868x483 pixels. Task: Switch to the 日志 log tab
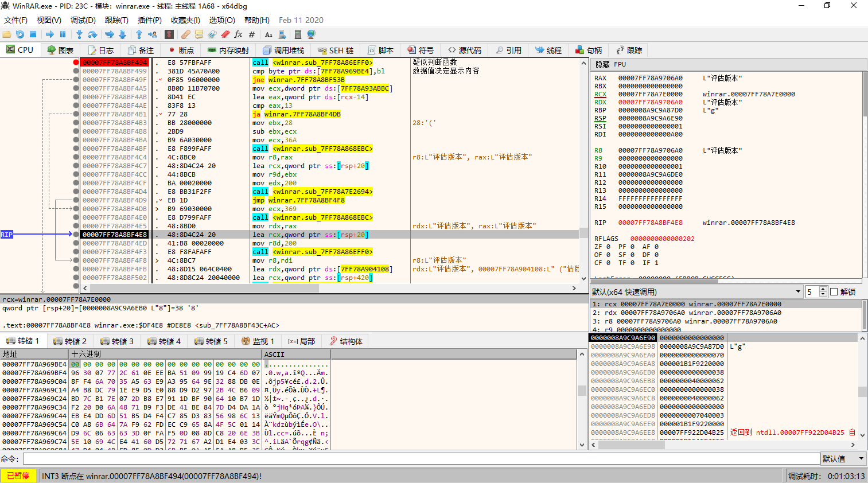(102, 50)
